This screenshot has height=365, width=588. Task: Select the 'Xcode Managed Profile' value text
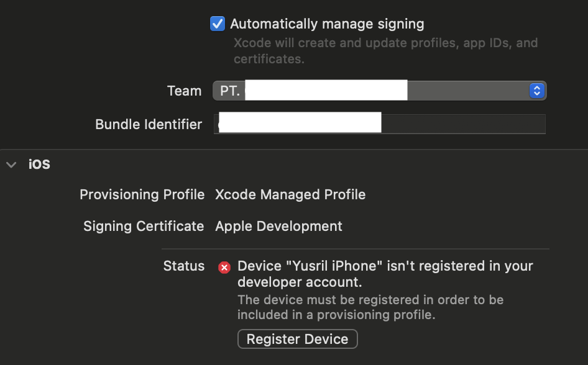[x=290, y=194]
